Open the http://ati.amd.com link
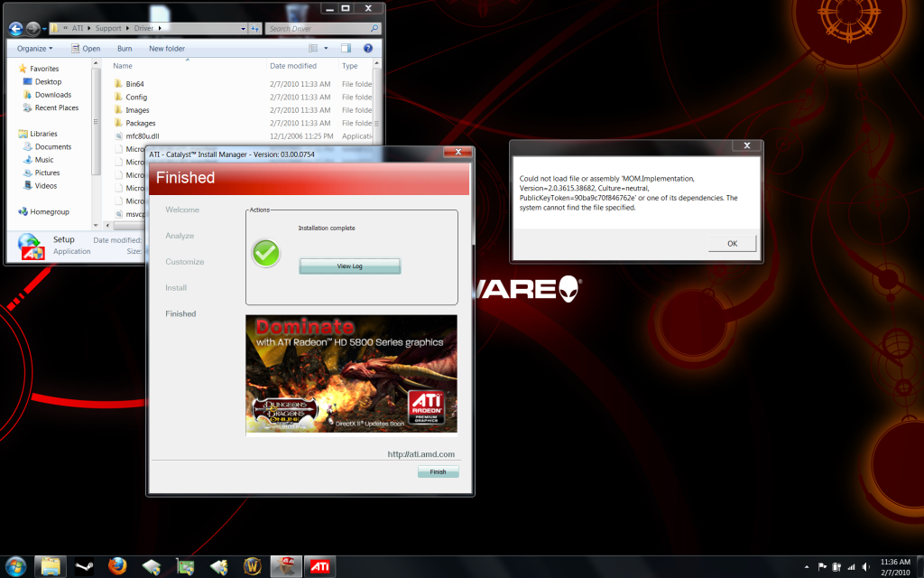 (x=420, y=454)
